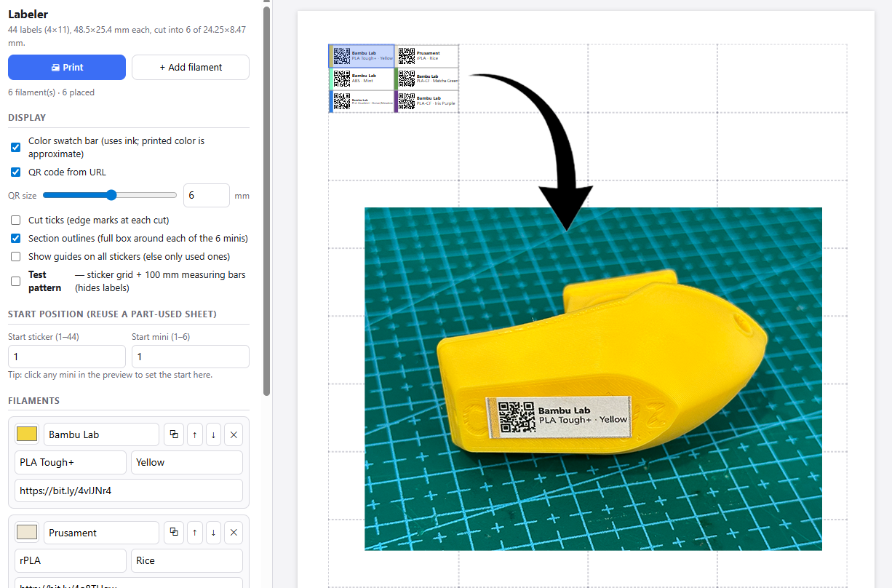Select the ABS Mint mini label in preview
Viewport: 892px width, 588px height.
362,79
